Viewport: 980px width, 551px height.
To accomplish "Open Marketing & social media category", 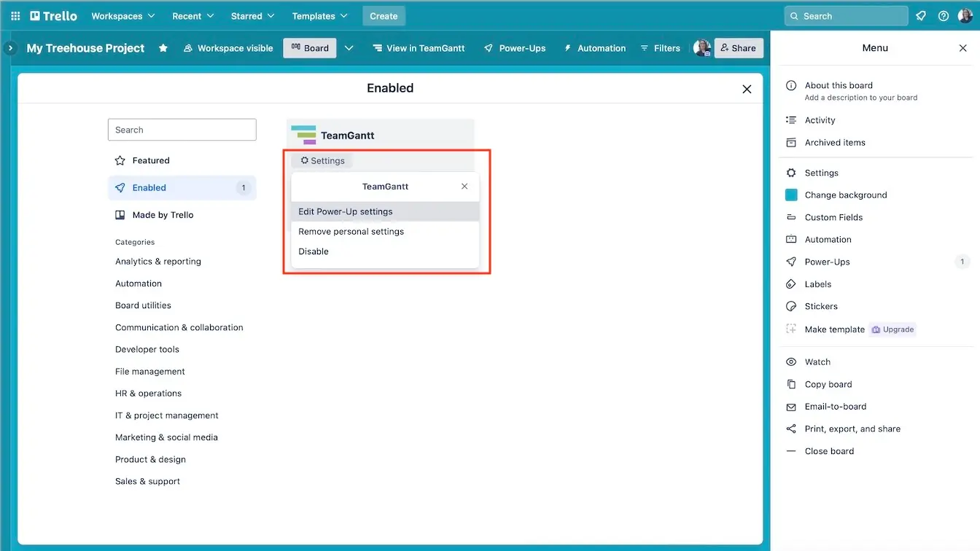I will [166, 437].
